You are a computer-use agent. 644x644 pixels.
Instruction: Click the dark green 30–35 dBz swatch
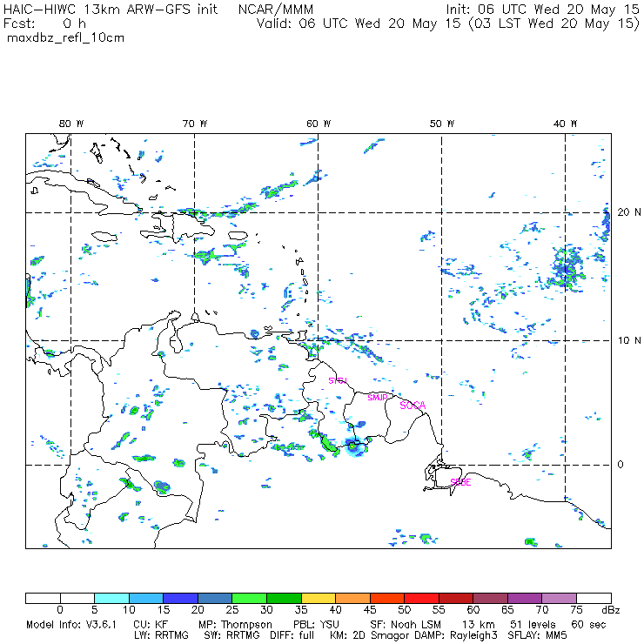point(284,598)
